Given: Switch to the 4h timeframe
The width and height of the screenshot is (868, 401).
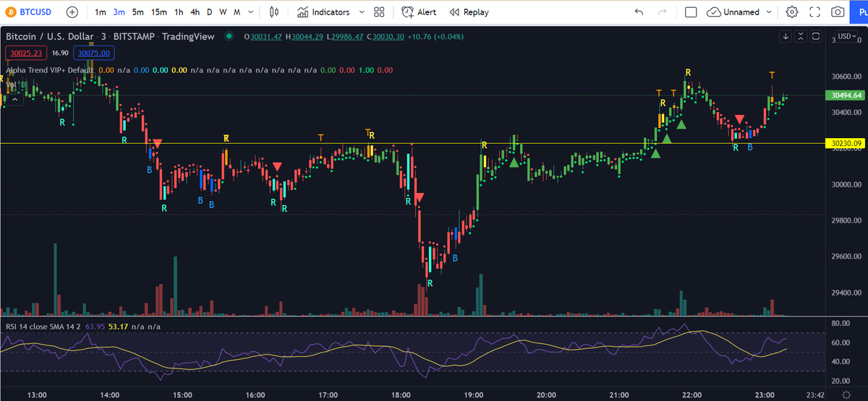Looking at the screenshot, I should tap(195, 12).
